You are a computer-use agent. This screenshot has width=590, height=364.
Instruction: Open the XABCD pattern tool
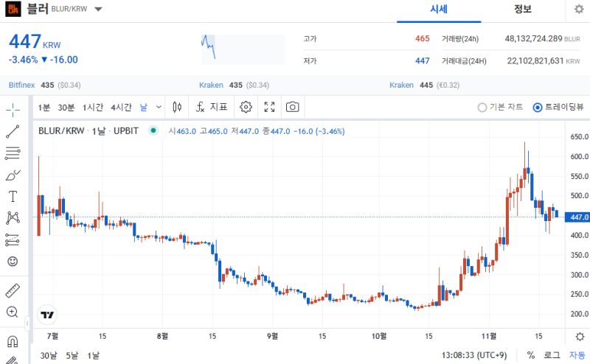click(x=13, y=217)
